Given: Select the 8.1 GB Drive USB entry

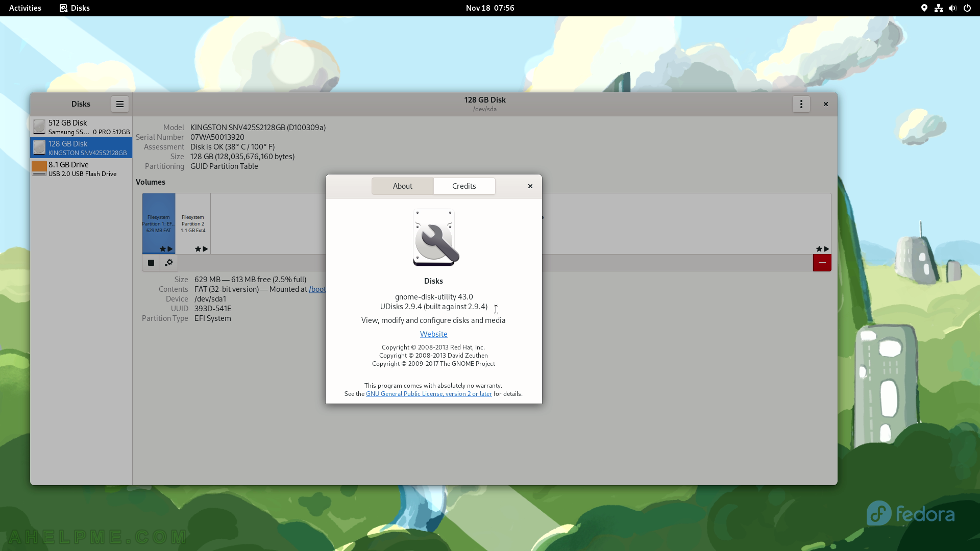Looking at the screenshot, I should pyautogui.click(x=81, y=169).
